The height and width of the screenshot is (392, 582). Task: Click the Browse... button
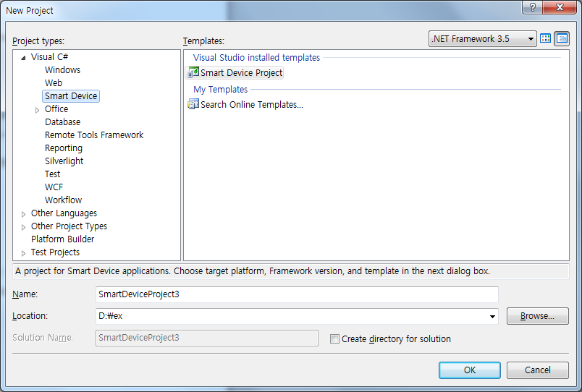pos(537,316)
